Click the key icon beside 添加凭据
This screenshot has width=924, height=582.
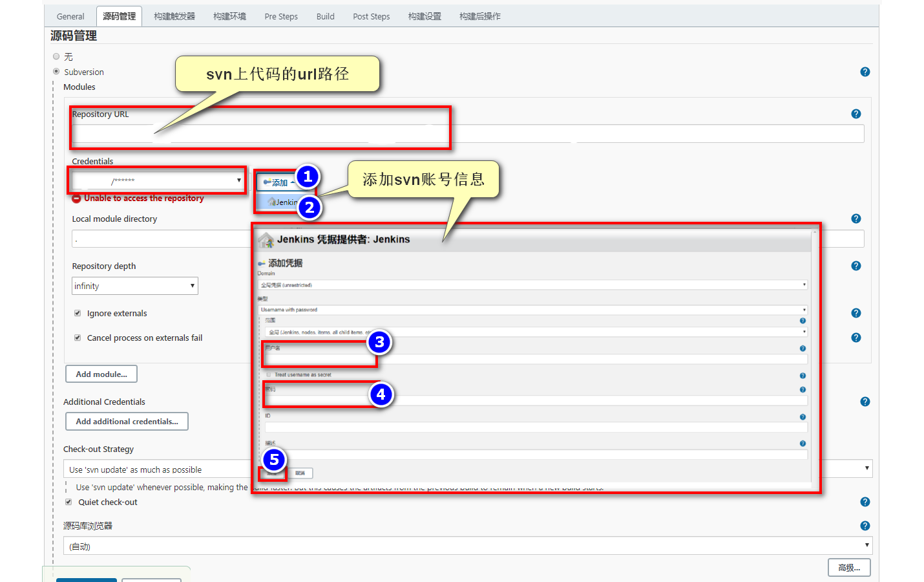262,263
